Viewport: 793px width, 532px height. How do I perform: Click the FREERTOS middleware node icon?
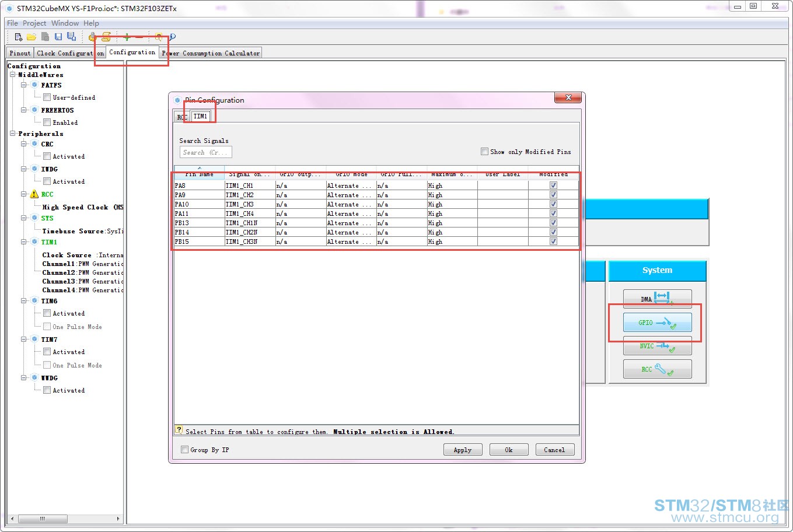(x=34, y=110)
